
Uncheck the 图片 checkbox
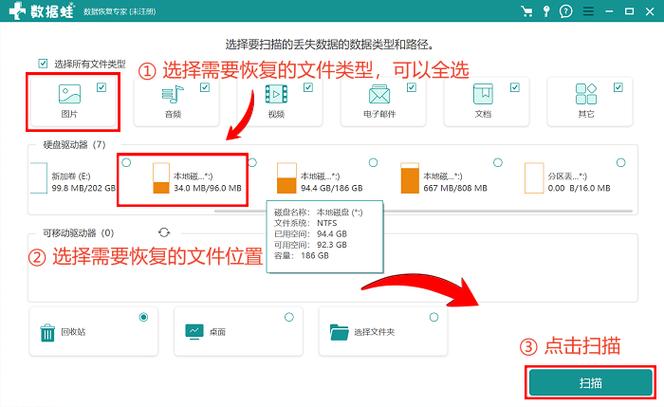(101, 87)
